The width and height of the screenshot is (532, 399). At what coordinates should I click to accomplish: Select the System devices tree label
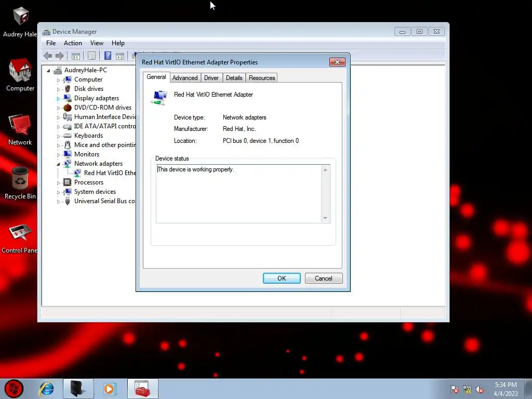point(95,192)
